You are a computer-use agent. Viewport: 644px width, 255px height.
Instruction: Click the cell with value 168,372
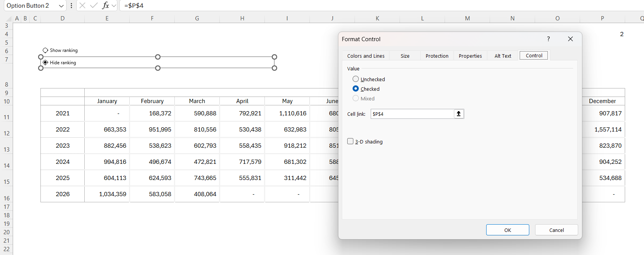152,113
